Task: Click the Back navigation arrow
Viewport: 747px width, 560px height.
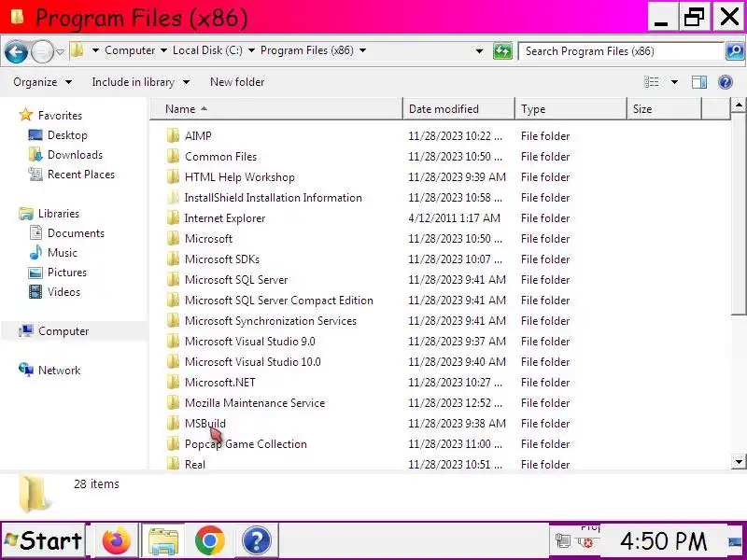Action: (x=16, y=51)
